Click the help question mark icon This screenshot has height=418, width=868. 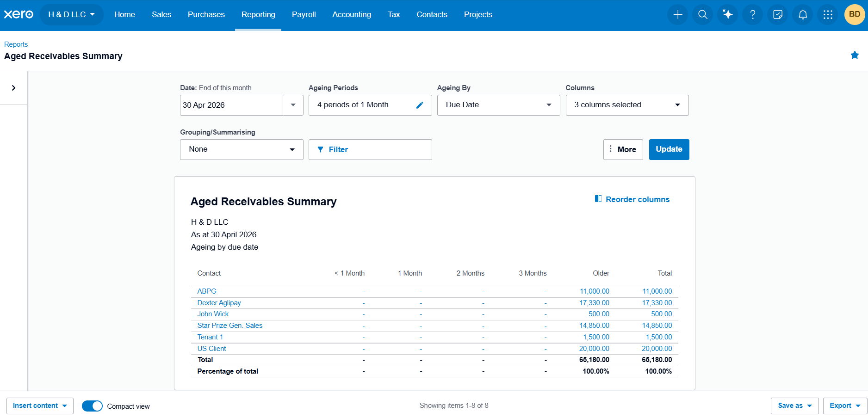click(753, 15)
